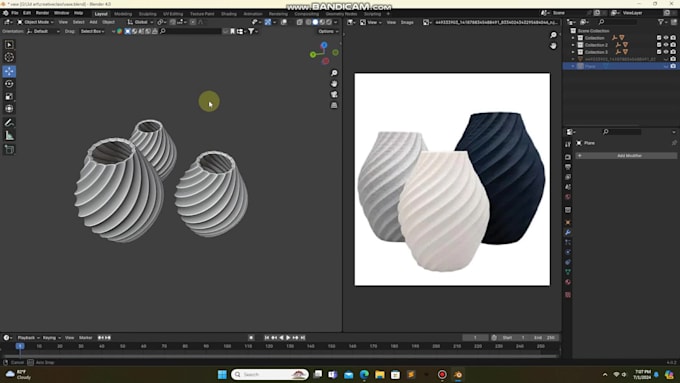Image resolution: width=680 pixels, height=383 pixels.
Task: Click the blue Z axis on navigation gizmo
Action: 324,45
